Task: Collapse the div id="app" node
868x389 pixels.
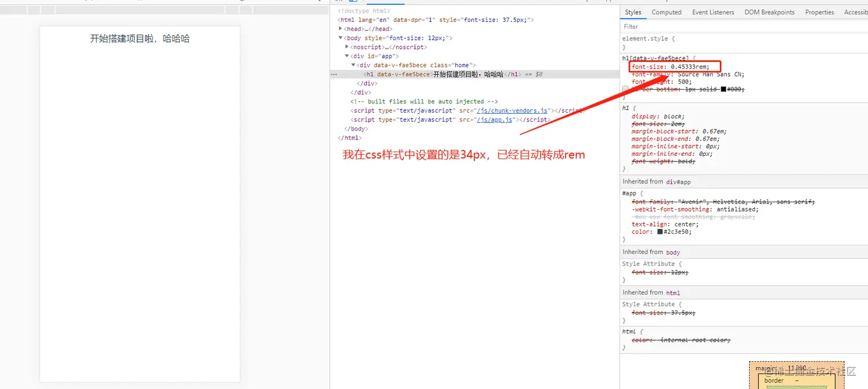Action: point(347,56)
